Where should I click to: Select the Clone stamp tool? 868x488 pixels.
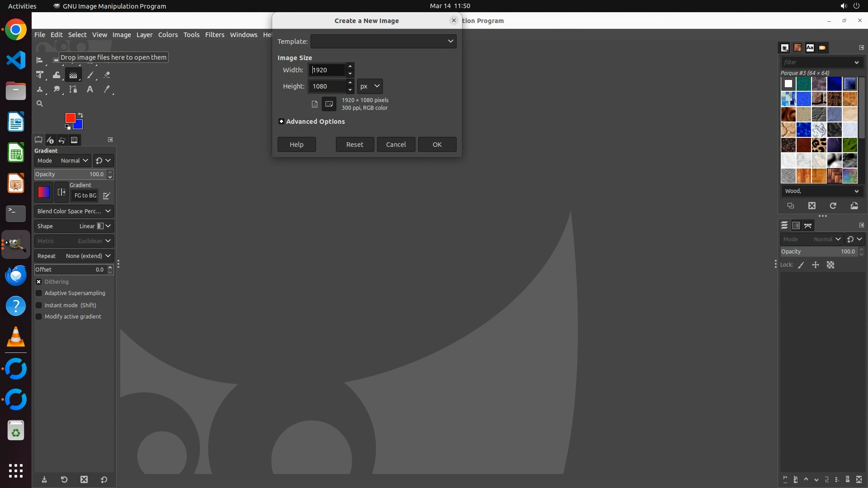tap(40, 89)
